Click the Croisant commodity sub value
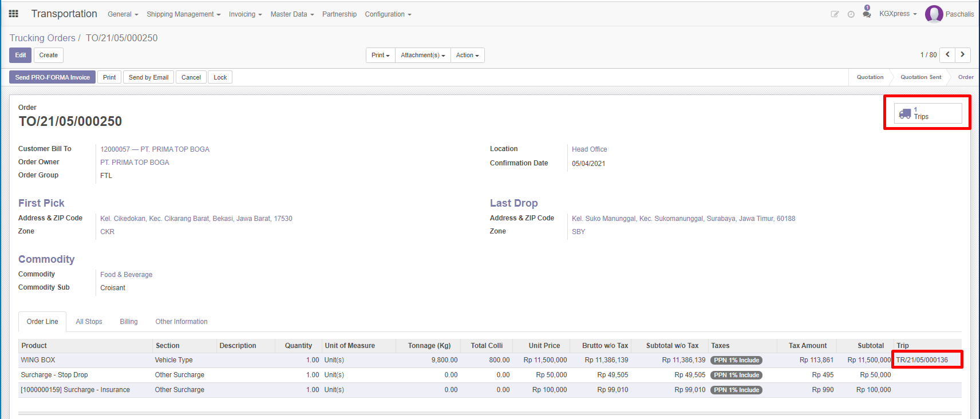This screenshot has width=980, height=419. point(113,288)
